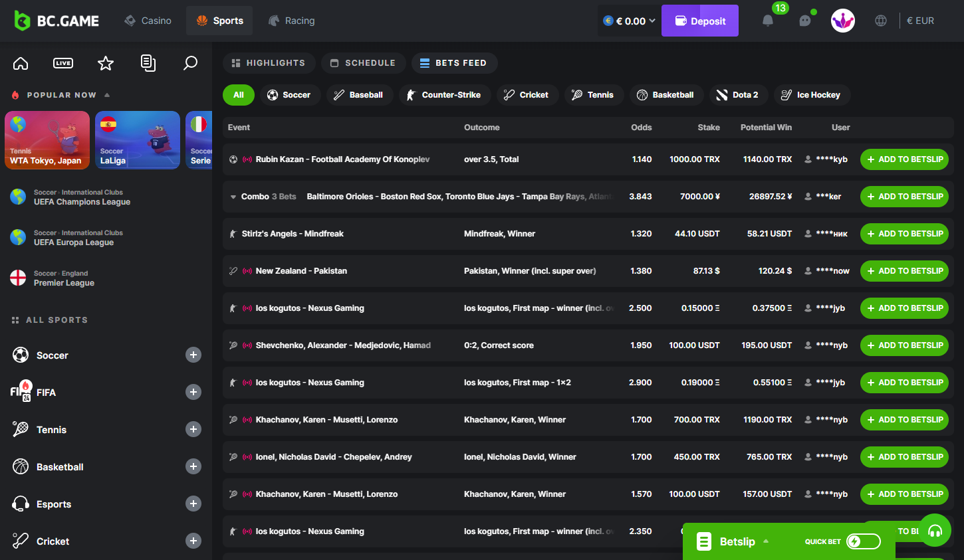Switch to Highlights tab
The height and width of the screenshot is (560, 964).
268,63
